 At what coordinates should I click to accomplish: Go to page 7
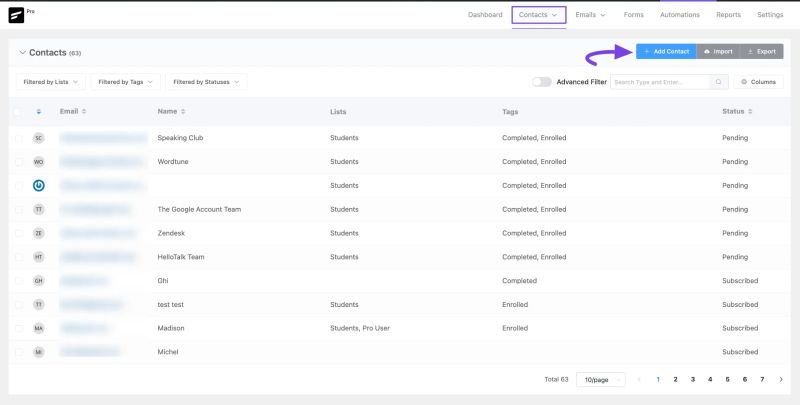point(762,379)
